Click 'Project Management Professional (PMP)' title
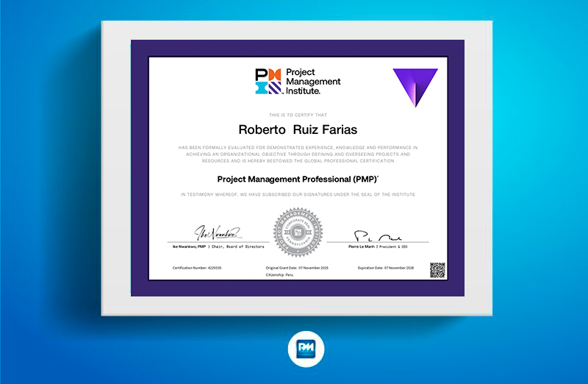This screenshot has width=588, height=384. tap(298, 179)
